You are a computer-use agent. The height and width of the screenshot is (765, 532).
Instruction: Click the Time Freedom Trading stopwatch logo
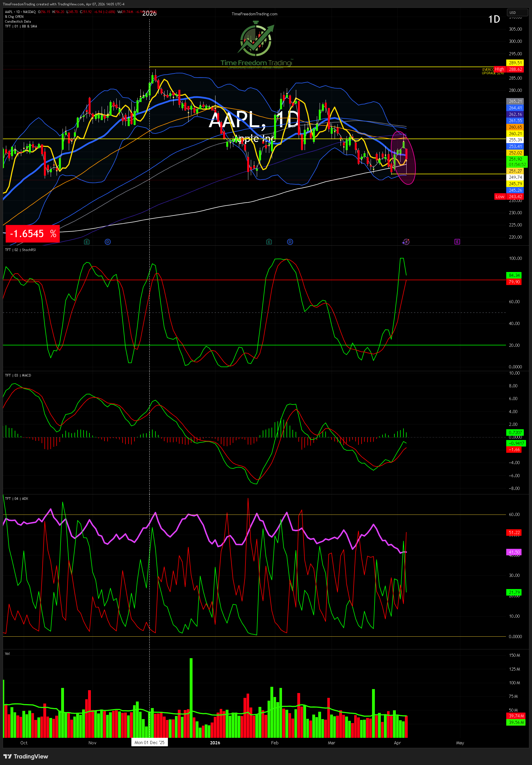point(256,39)
